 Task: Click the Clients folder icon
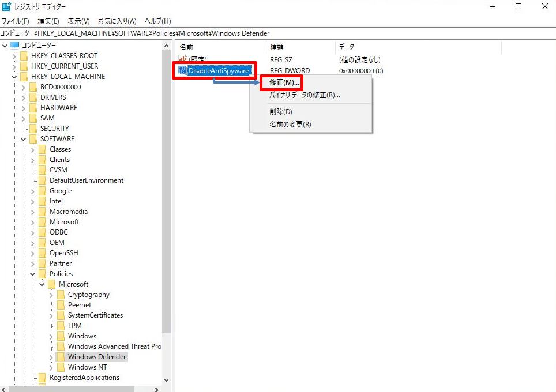coord(43,160)
